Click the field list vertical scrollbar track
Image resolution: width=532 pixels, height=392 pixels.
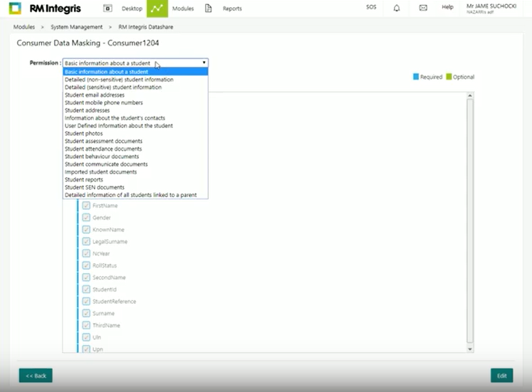470,222
